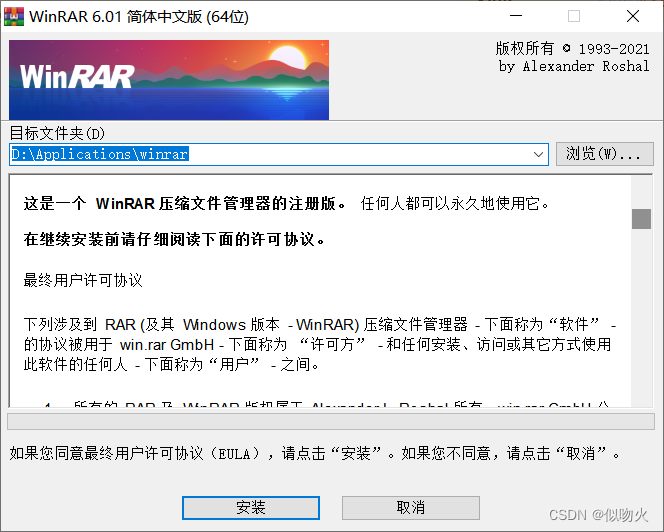Click scrollbar track below the thumb
The height and width of the screenshot is (532, 664).
641,318
